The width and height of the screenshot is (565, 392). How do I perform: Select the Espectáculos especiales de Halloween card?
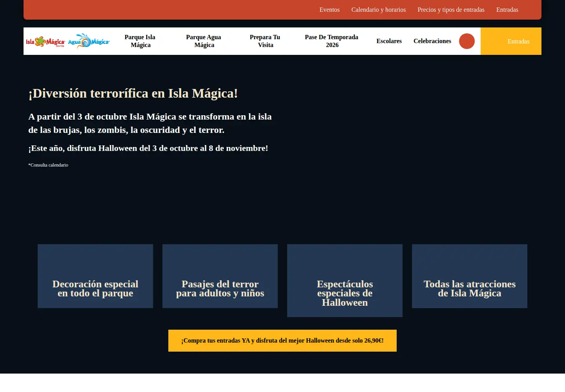point(345,281)
